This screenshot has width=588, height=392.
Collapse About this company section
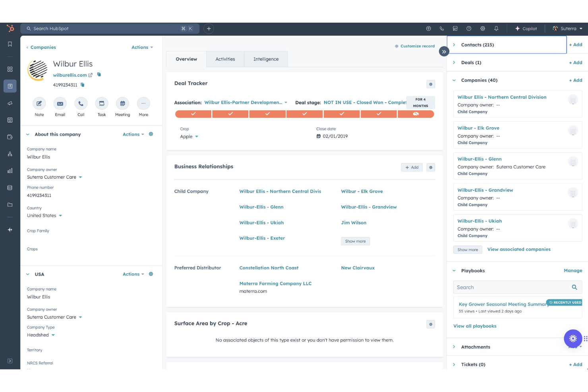tap(28, 134)
